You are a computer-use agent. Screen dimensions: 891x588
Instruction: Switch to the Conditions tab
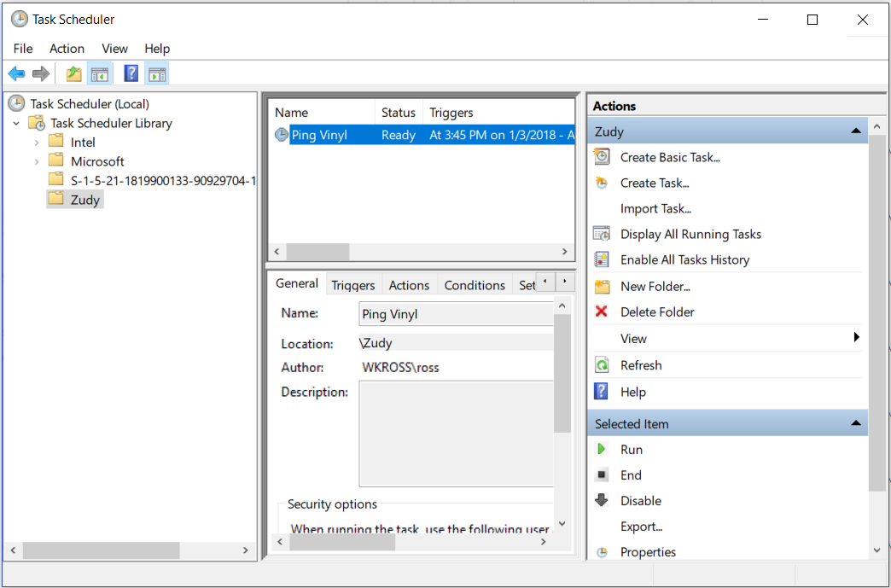click(x=475, y=285)
